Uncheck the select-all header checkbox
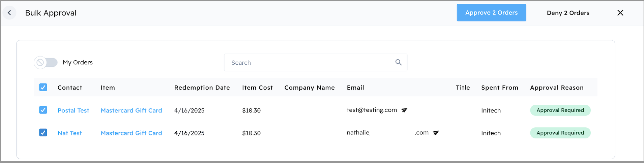 43,88
